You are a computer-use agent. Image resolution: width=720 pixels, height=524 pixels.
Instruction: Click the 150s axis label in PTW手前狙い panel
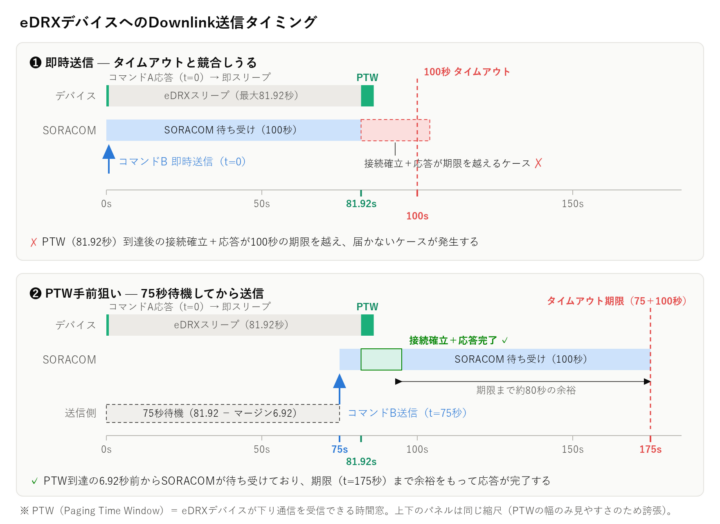tap(573, 449)
